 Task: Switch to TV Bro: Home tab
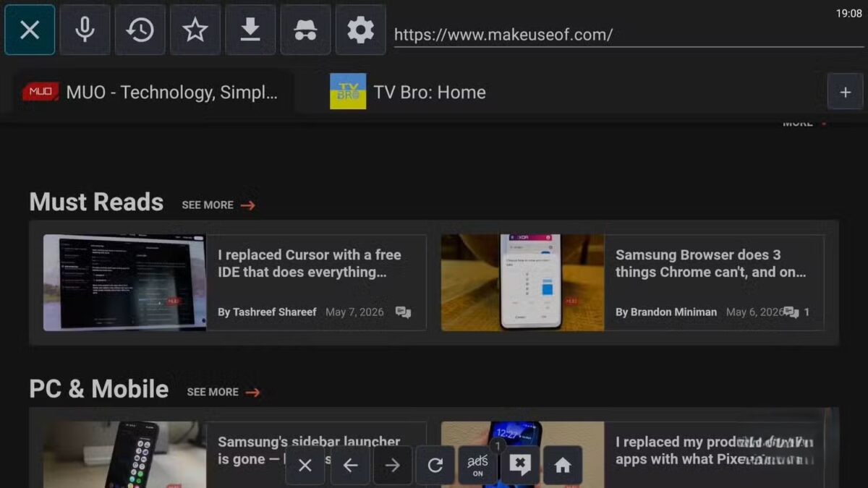(x=409, y=93)
